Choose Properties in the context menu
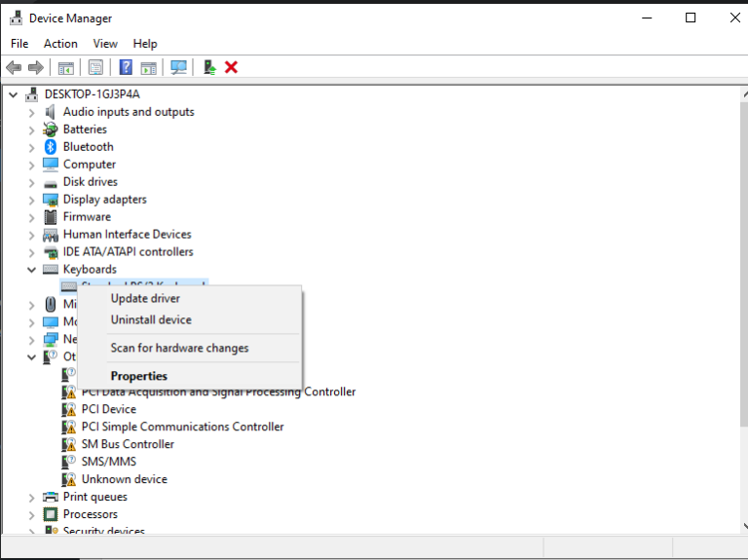This screenshot has width=748, height=560. (139, 377)
